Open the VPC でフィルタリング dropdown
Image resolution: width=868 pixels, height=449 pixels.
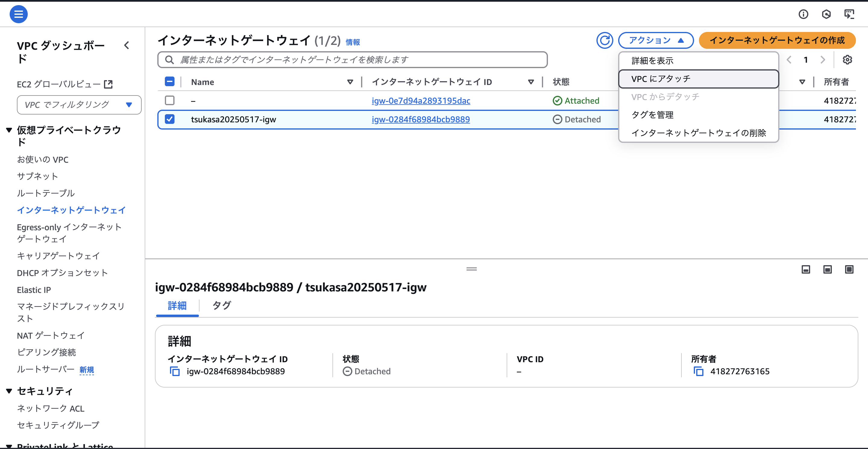coord(79,105)
